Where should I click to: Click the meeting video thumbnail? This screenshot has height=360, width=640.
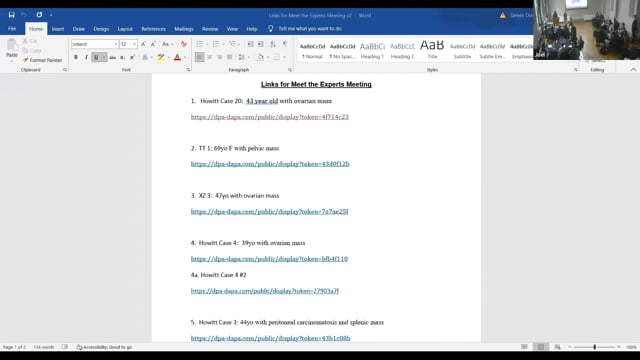[x=587, y=30]
